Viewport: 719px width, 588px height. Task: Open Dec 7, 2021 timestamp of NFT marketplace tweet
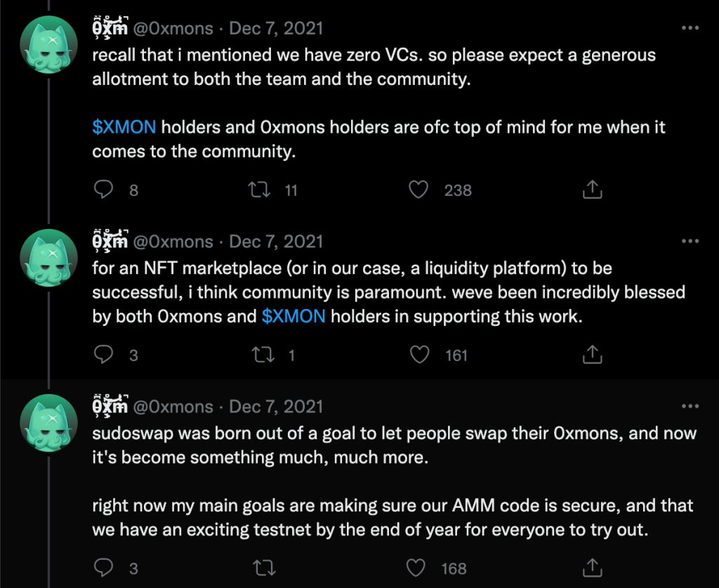(x=276, y=241)
